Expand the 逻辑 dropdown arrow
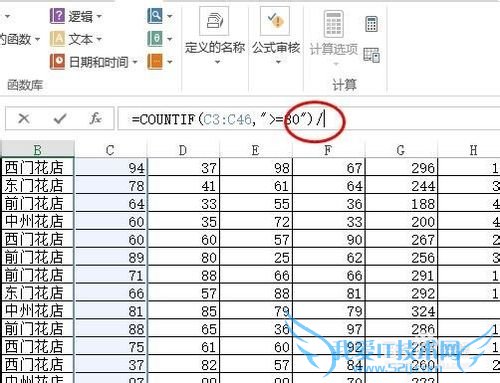The width and height of the screenshot is (500, 383). coord(99,16)
